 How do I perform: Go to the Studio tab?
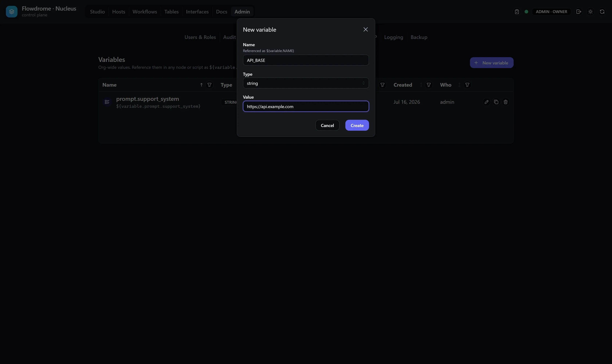click(x=97, y=11)
